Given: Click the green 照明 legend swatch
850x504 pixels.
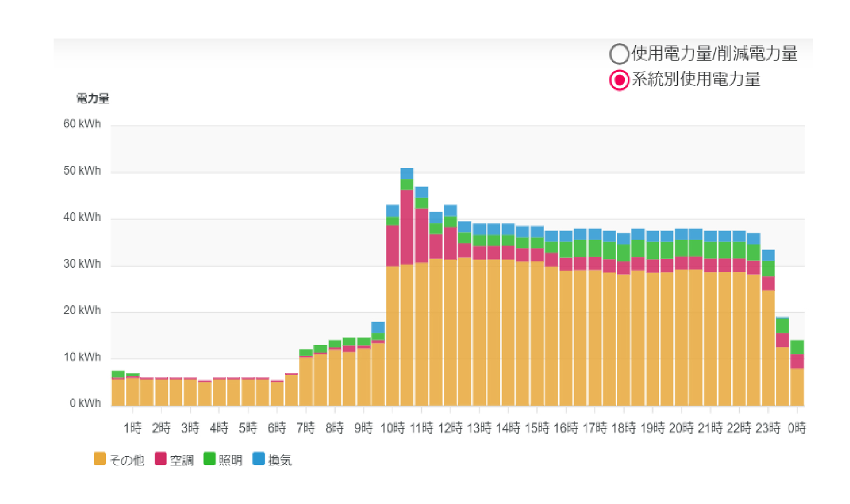Looking at the screenshot, I should tap(209, 459).
